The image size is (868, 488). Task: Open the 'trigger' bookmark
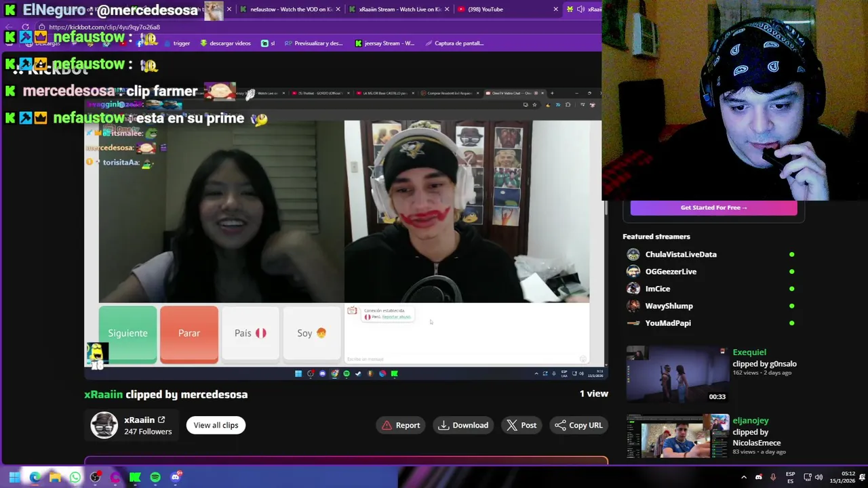[x=176, y=43]
